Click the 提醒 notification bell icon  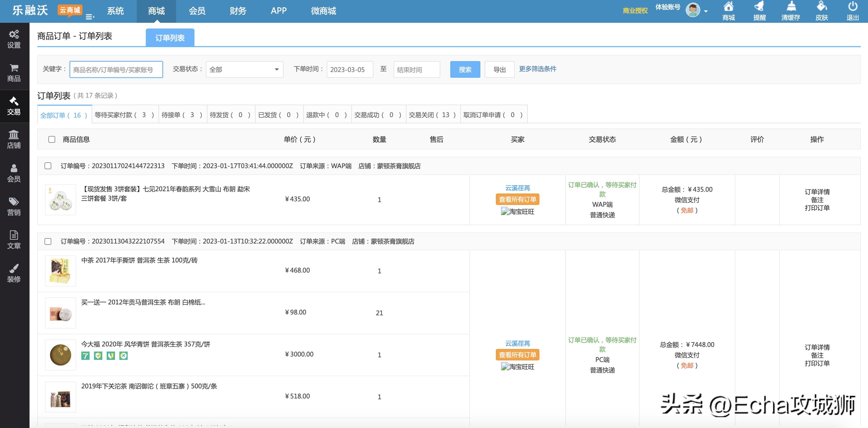760,10
